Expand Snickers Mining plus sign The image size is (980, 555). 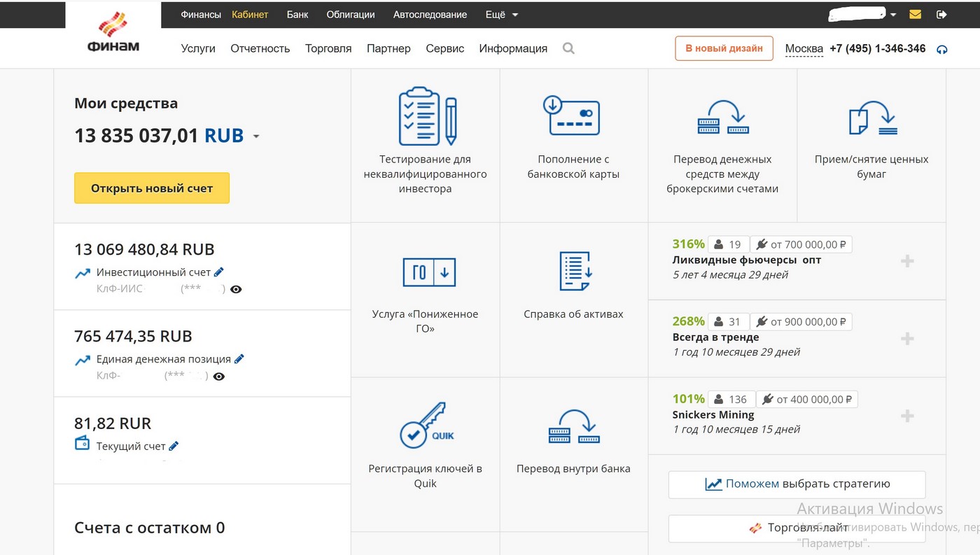(x=907, y=416)
